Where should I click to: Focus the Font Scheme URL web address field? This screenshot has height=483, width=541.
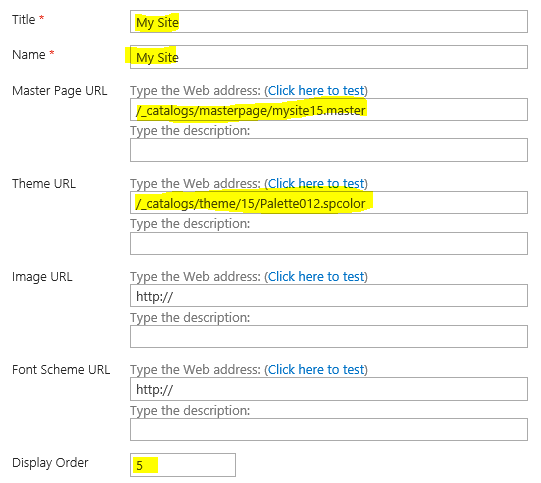click(328, 389)
